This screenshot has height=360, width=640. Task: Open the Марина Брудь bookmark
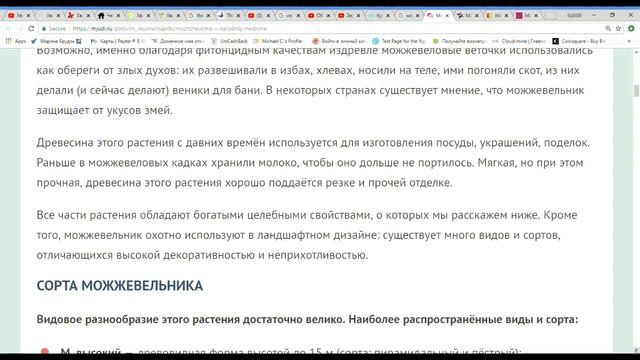click(x=56, y=41)
